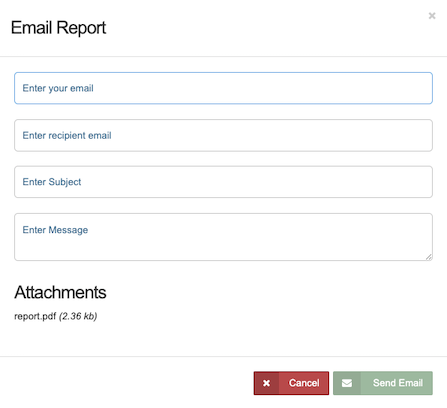447x408 pixels.
Task: Click the X icon on the Cancel button
Action: [266, 383]
